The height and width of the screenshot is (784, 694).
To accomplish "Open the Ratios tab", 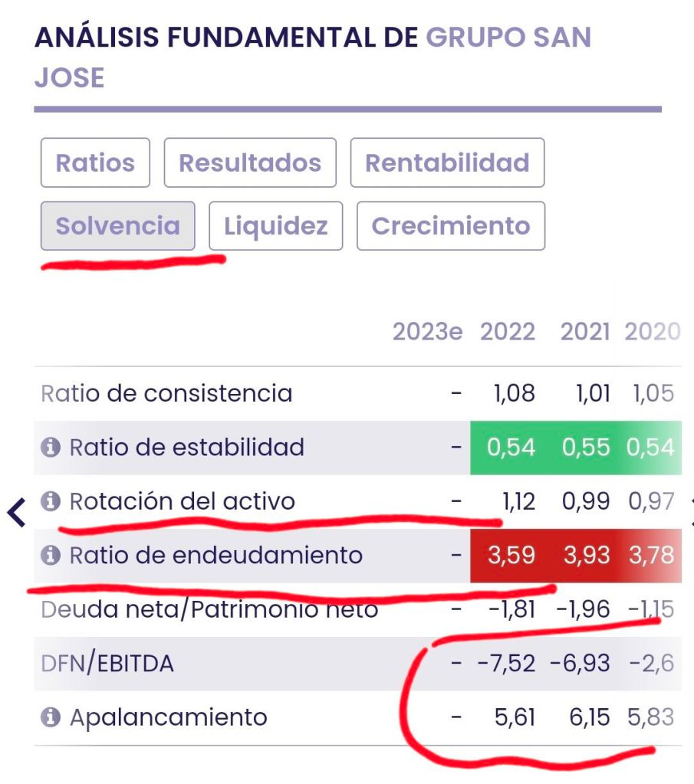I will click(95, 162).
